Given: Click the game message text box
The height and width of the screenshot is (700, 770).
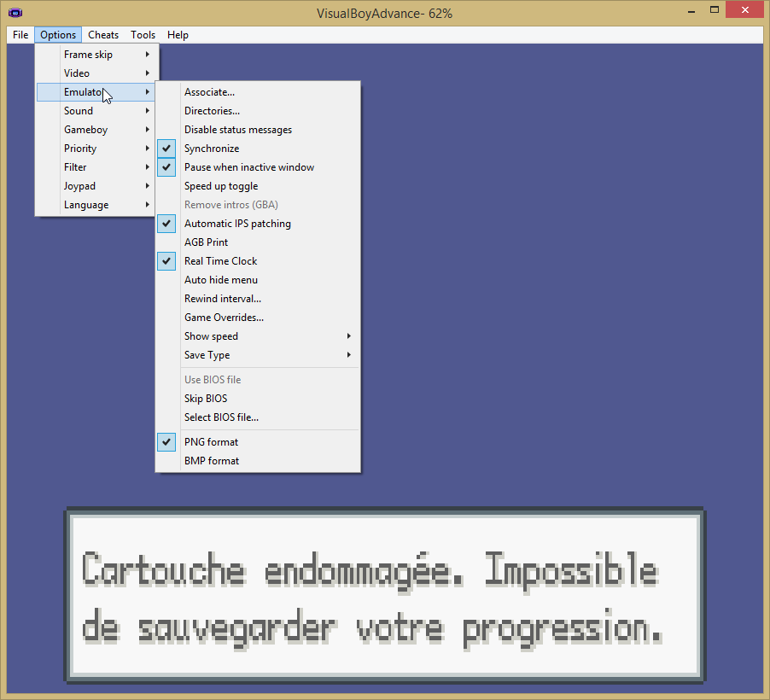Looking at the screenshot, I should pyautogui.click(x=385, y=595).
